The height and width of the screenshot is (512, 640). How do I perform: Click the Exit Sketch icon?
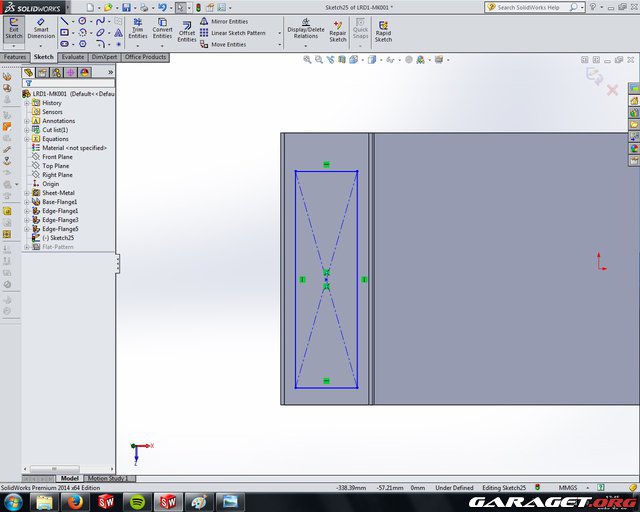13,29
